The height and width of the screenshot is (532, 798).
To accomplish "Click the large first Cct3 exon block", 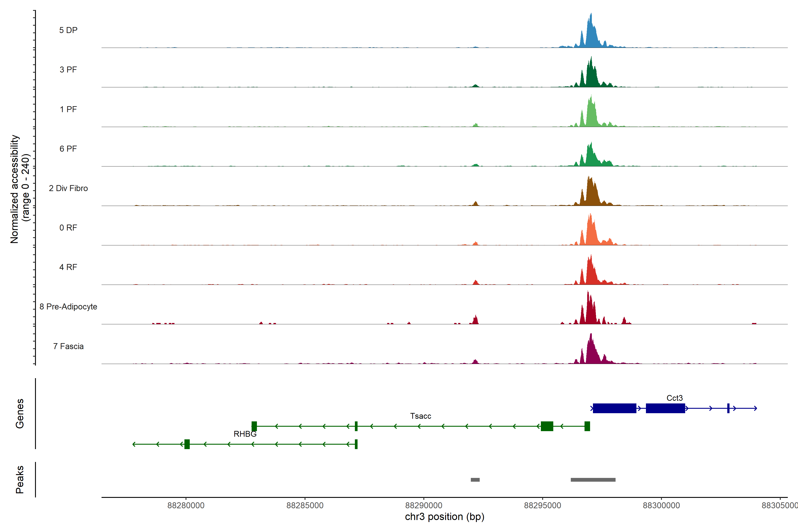I will [x=614, y=408].
